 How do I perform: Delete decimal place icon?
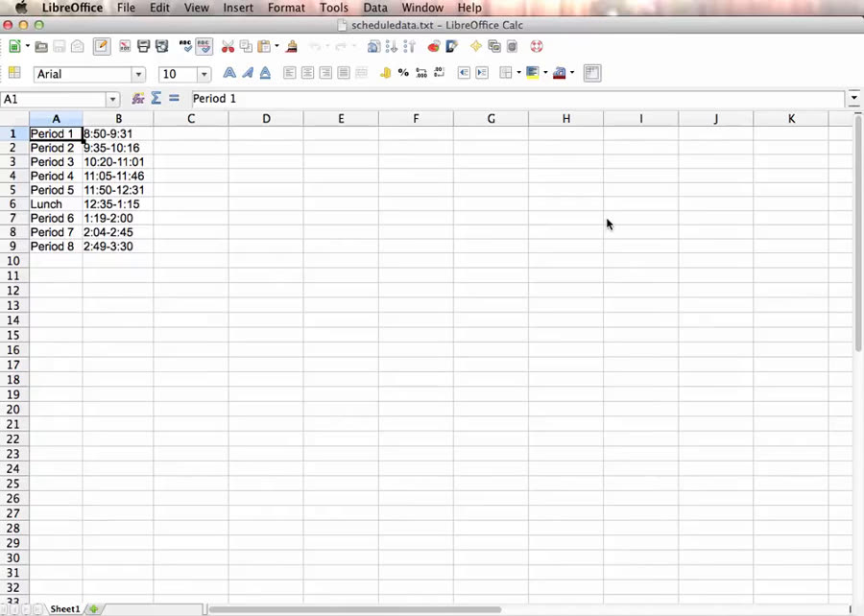[439, 73]
